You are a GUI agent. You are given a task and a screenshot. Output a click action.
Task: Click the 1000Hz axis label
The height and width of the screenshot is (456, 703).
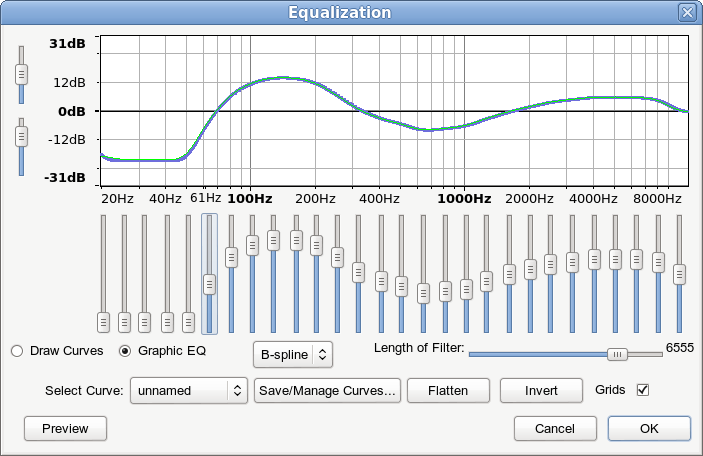point(464,199)
